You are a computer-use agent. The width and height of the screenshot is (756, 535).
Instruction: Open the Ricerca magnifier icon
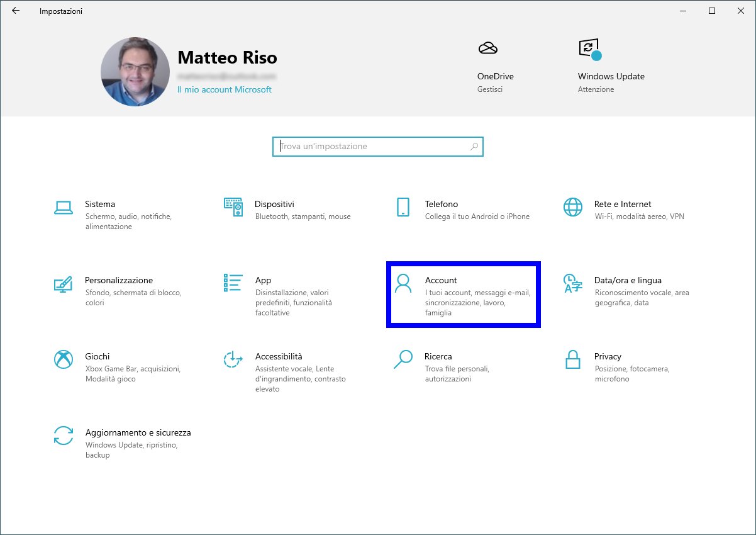(403, 359)
